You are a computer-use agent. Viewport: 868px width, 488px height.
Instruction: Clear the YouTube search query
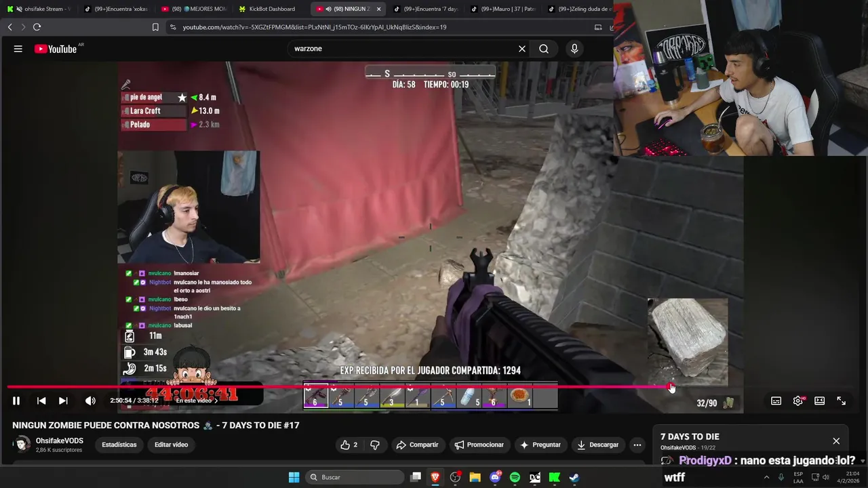click(x=522, y=49)
